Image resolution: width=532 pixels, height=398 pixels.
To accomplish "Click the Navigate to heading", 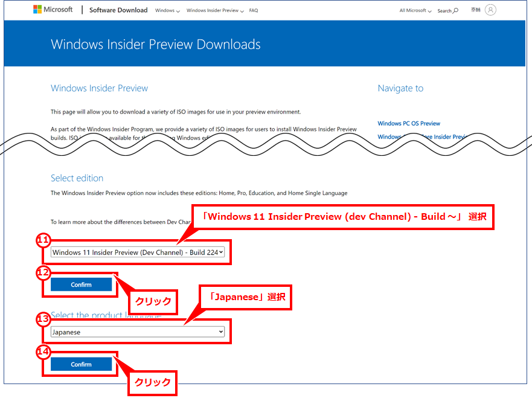I will 401,88.
